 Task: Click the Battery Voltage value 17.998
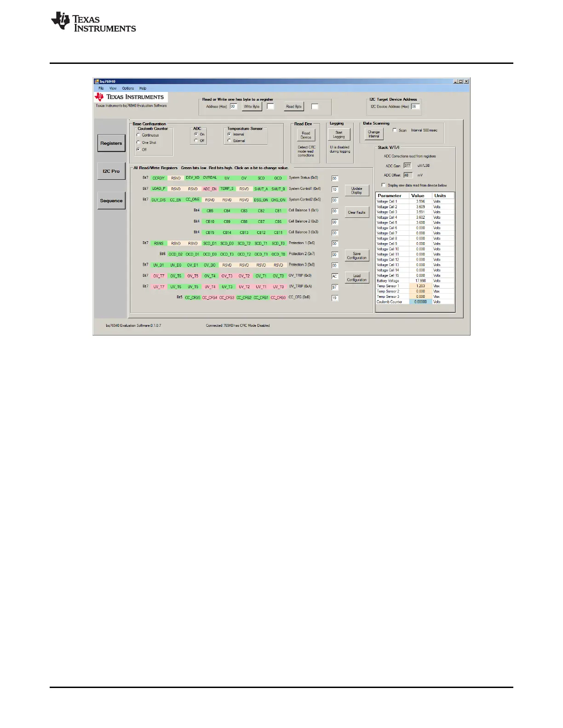[x=421, y=281]
